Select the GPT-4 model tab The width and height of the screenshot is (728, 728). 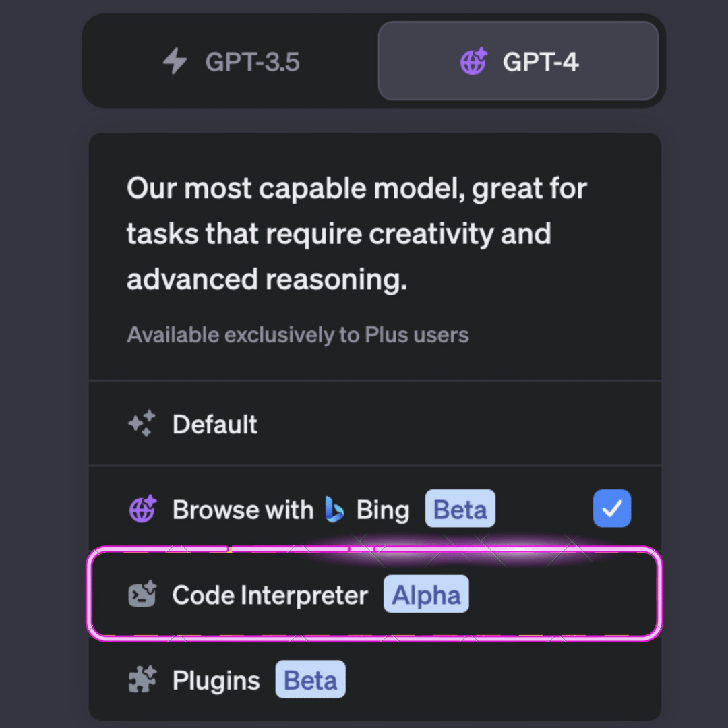coord(518,62)
